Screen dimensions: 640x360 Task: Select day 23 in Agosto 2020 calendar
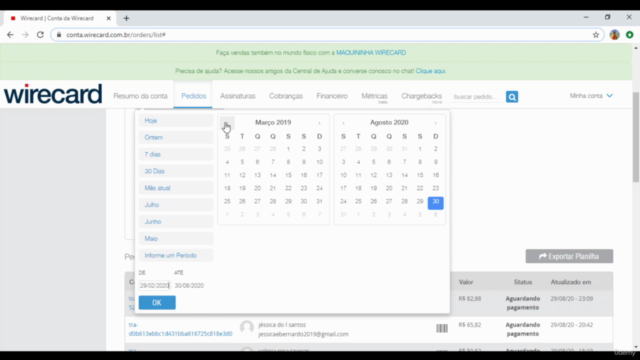(436, 188)
